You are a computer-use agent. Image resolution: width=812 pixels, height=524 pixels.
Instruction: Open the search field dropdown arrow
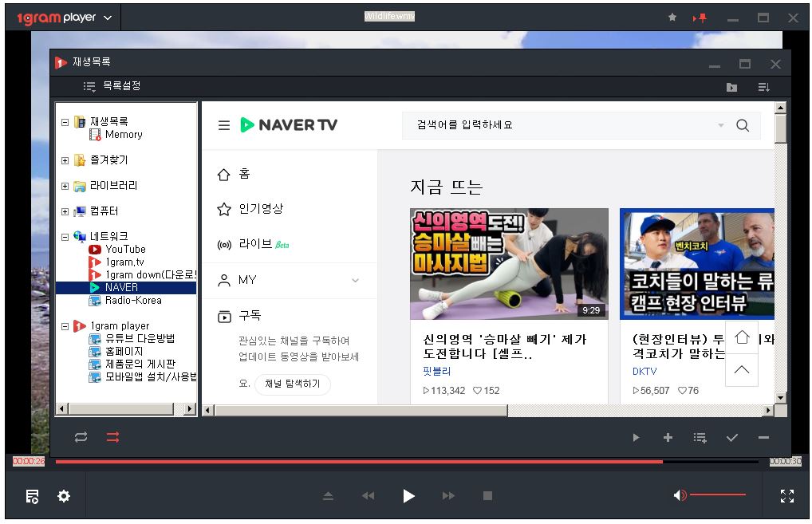point(720,125)
